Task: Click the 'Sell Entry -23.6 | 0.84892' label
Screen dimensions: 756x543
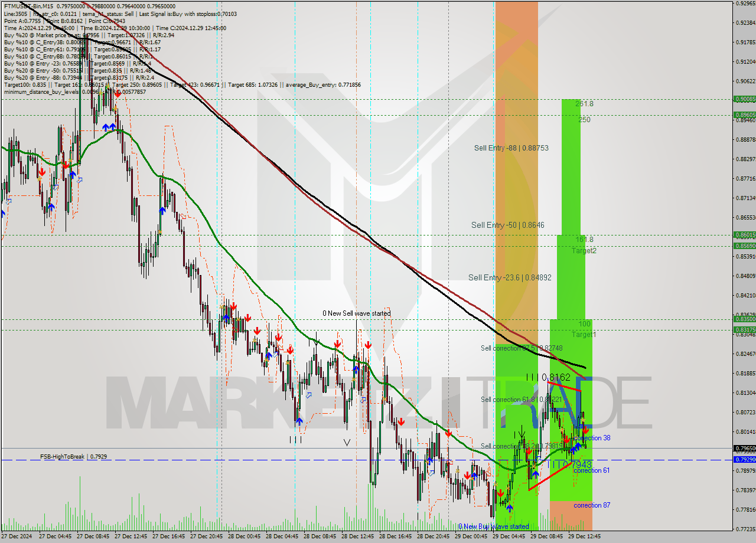Action: [x=510, y=277]
